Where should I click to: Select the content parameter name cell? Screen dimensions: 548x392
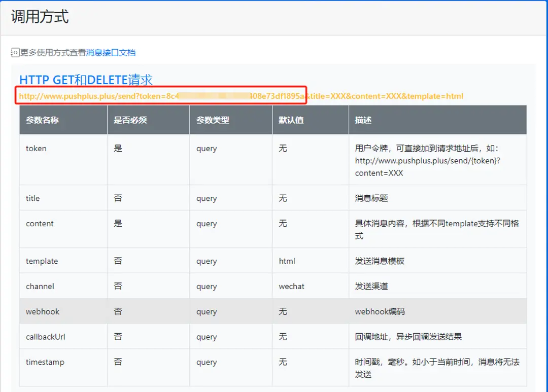click(x=63, y=229)
